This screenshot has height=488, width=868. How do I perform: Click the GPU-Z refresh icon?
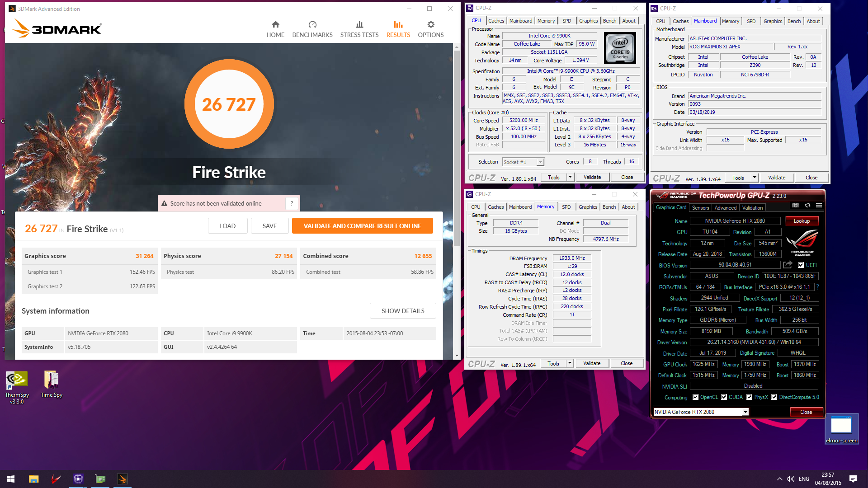807,206
